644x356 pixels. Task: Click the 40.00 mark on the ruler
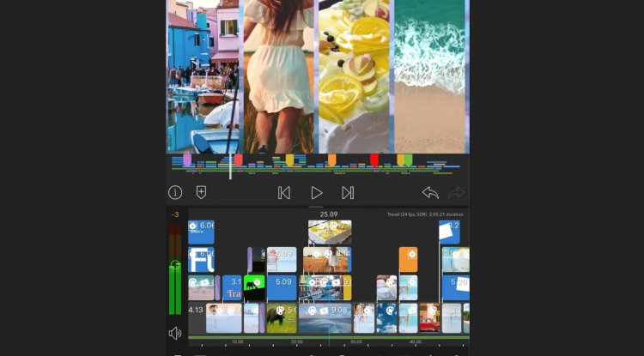(x=416, y=341)
